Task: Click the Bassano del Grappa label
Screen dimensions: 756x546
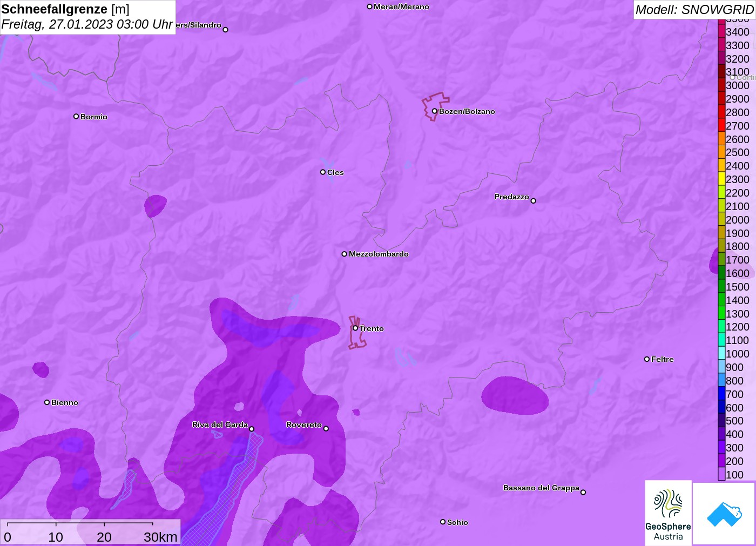Action: click(x=541, y=488)
